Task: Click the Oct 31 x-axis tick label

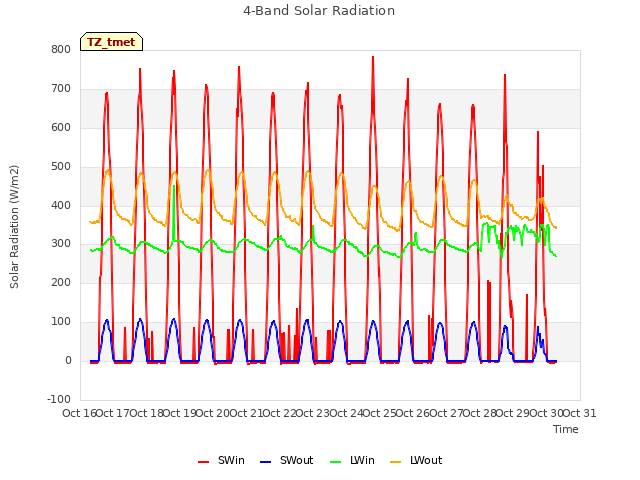Action: pyautogui.click(x=579, y=413)
